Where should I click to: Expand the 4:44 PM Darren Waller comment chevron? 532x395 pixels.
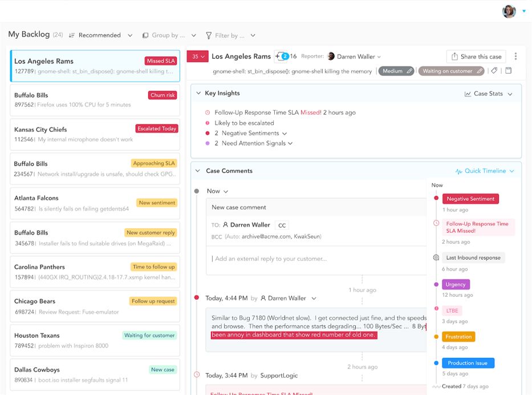click(x=314, y=299)
